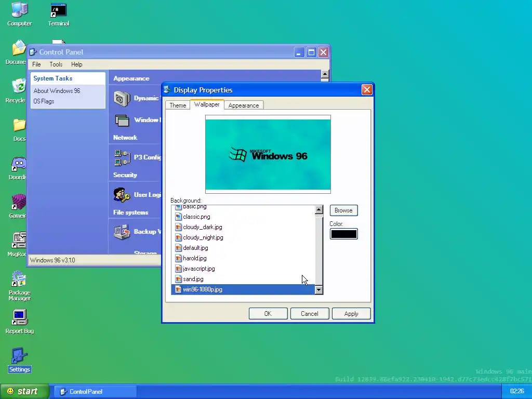The width and height of the screenshot is (532, 399).
Task: Apply the selected wallpaper
Action: click(x=351, y=313)
